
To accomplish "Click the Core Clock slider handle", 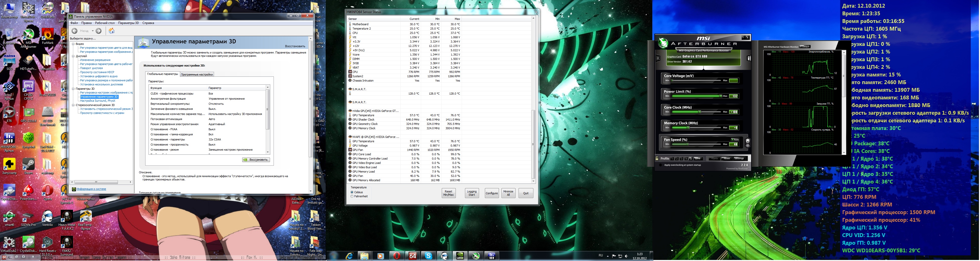I will [x=700, y=112].
